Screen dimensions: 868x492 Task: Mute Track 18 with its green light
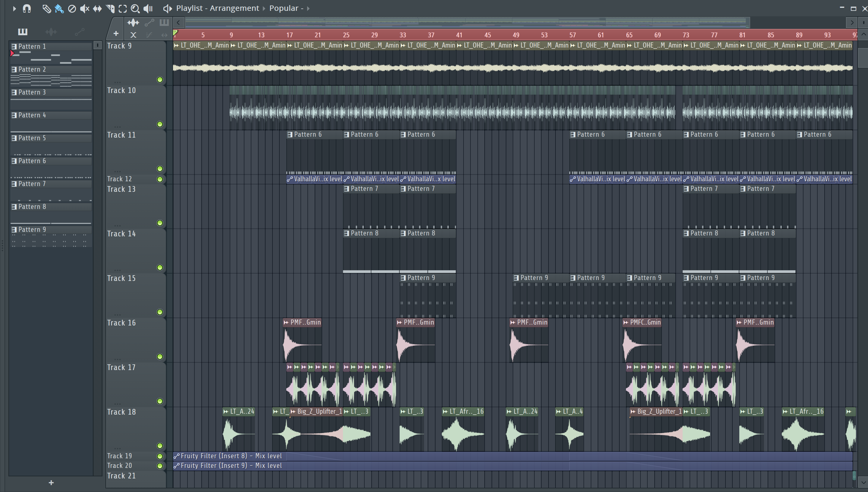[160, 446]
